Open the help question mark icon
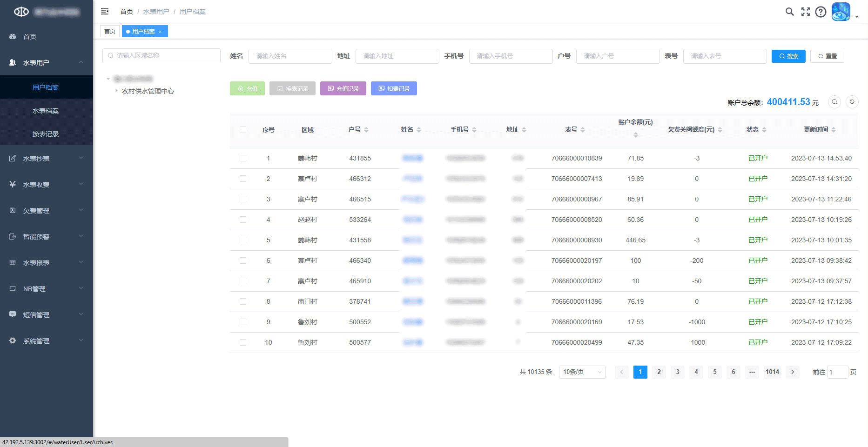The image size is (868, 447). pyautogui.click(x=821, y=12)
